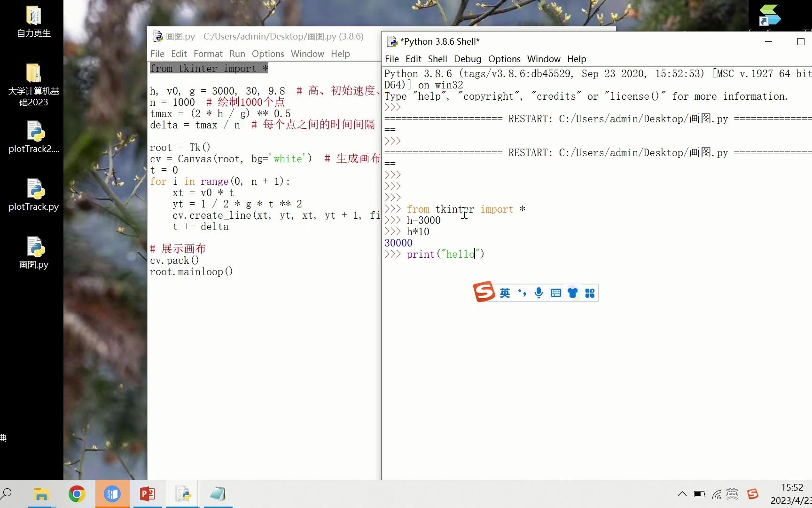
Task: Open File menu in Python Shell
Action: click(x=392, y=59)
